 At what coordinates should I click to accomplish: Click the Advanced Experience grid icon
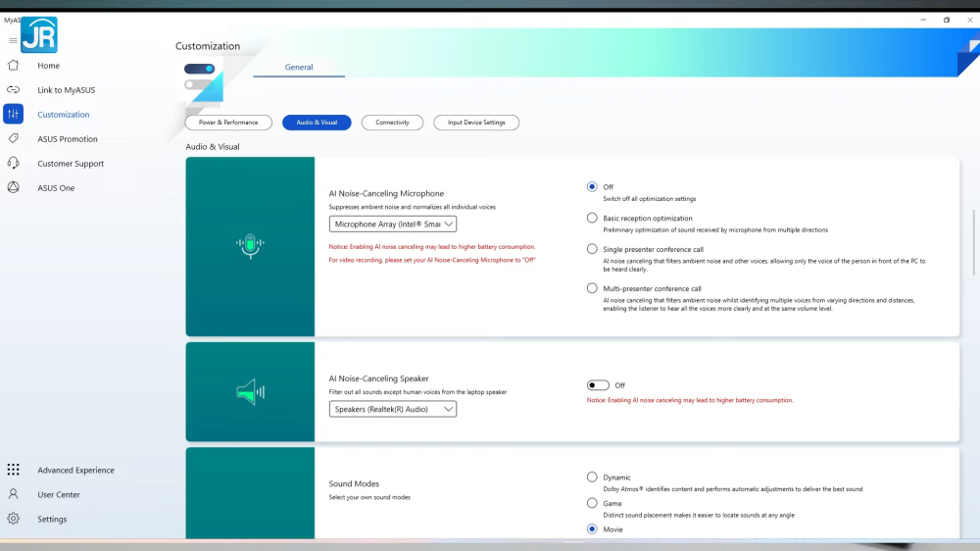coord(13,469)
